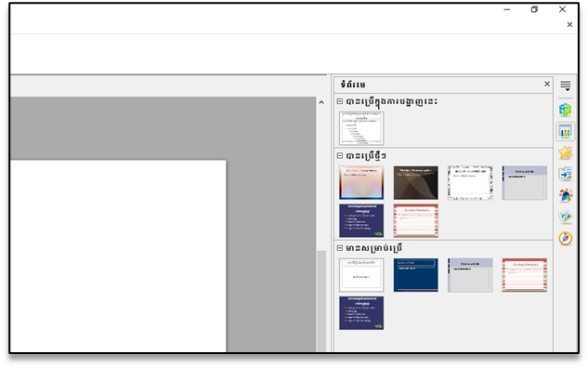Open Custom Animation via star icon
Image resolution: width=588 pixels, height=368 pixels.
click(565, 152)
